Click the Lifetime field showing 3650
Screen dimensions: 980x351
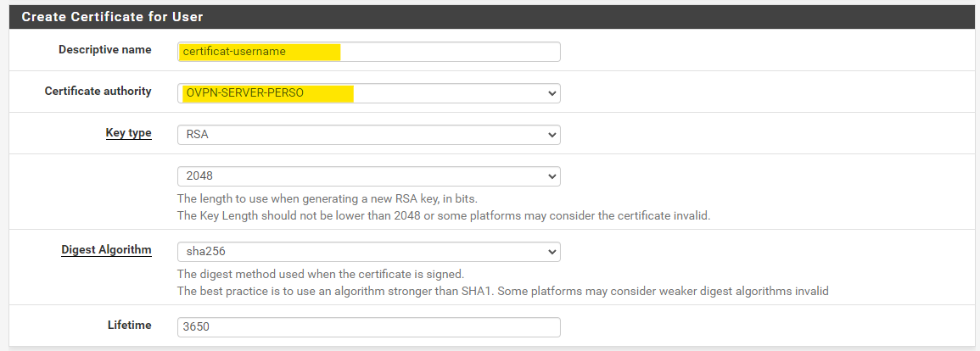point(368,326)
